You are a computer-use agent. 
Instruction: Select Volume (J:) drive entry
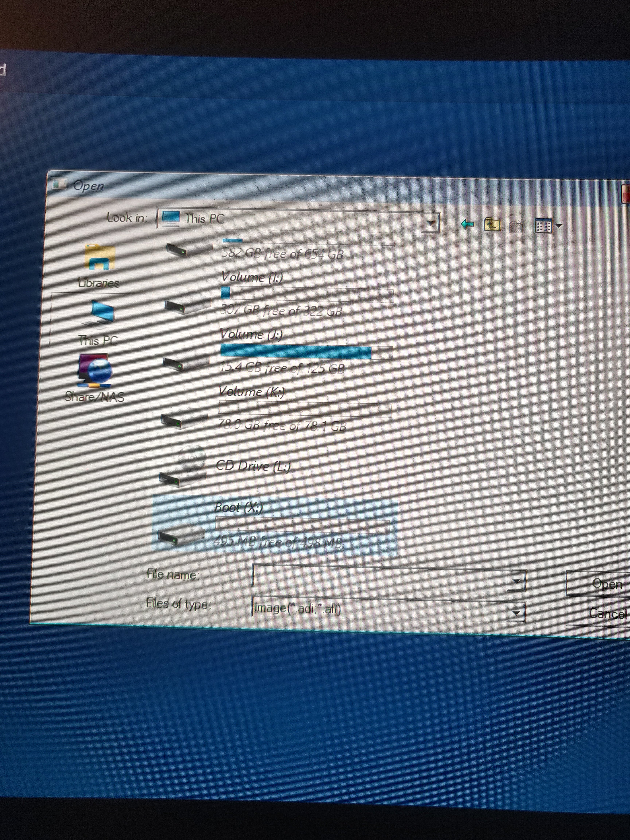pos(251,335)
